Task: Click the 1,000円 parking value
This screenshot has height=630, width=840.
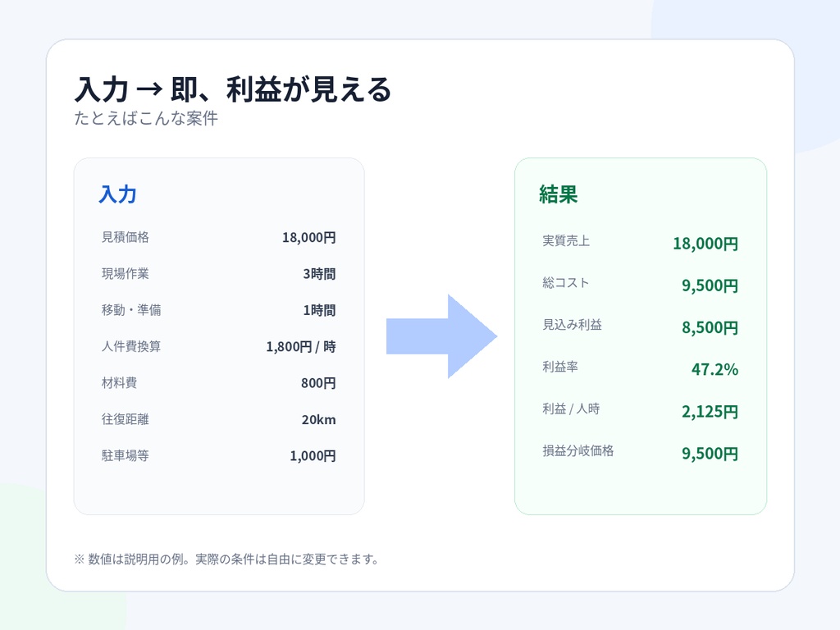Action: pyautogui.click(x=313, y=456)
